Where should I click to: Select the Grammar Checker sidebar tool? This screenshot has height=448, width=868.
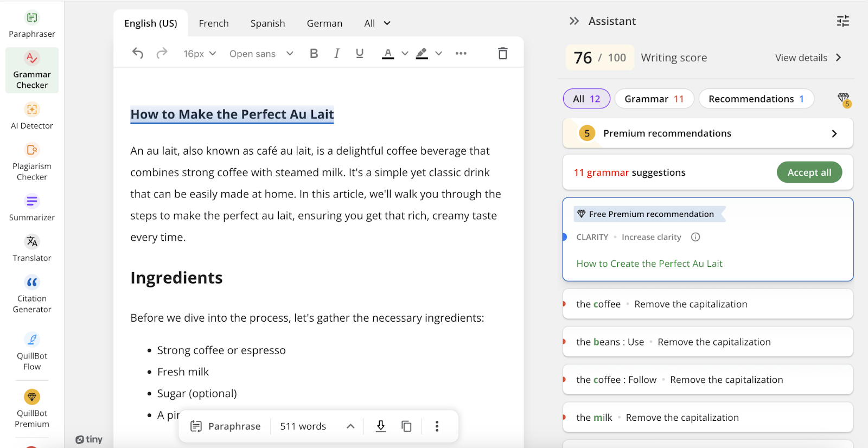(x=32, y=71)
